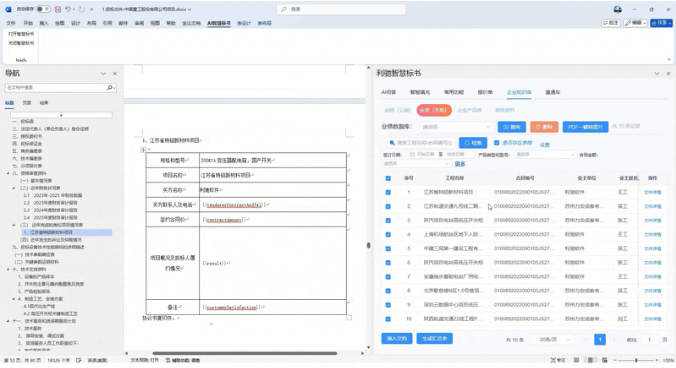
Task: Toggle the select-all checkbox in table header
Action: (388, 178)
